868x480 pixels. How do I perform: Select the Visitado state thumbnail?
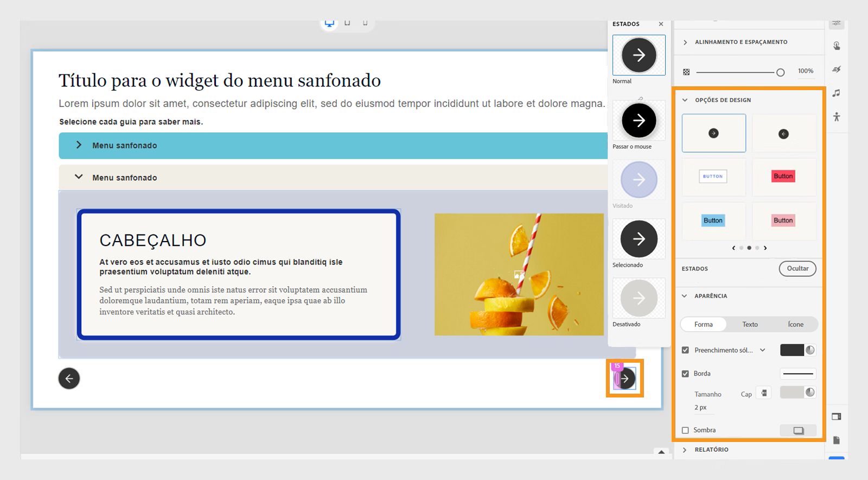[x=639, y=179]
